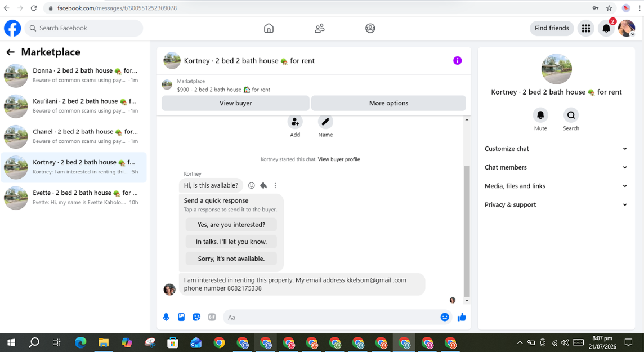
Task: Expand Media, files and links section
Action: (556, 186)
